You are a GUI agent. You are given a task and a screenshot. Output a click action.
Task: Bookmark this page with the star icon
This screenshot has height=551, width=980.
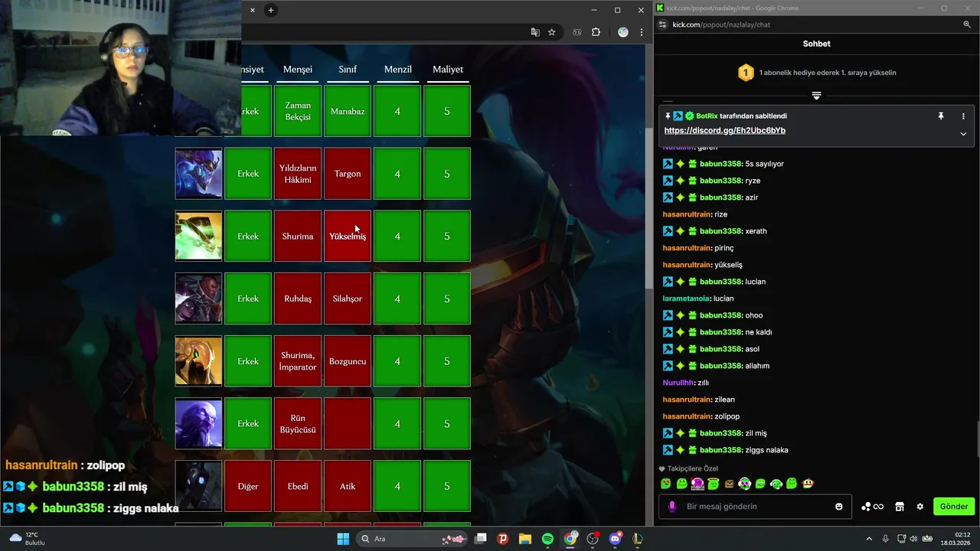click(551, 32)
